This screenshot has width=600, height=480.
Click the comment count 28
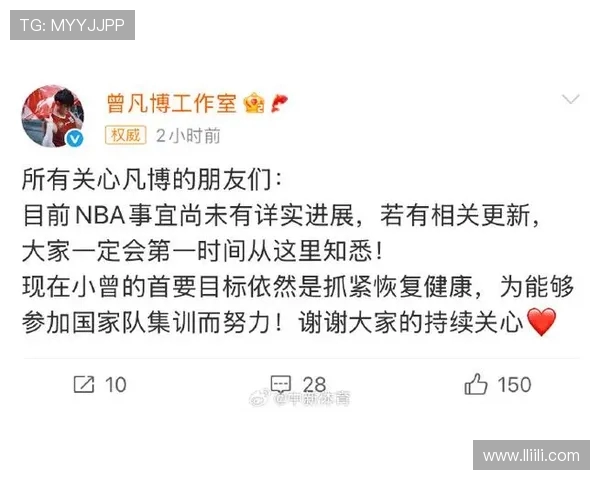pos(314,384)
